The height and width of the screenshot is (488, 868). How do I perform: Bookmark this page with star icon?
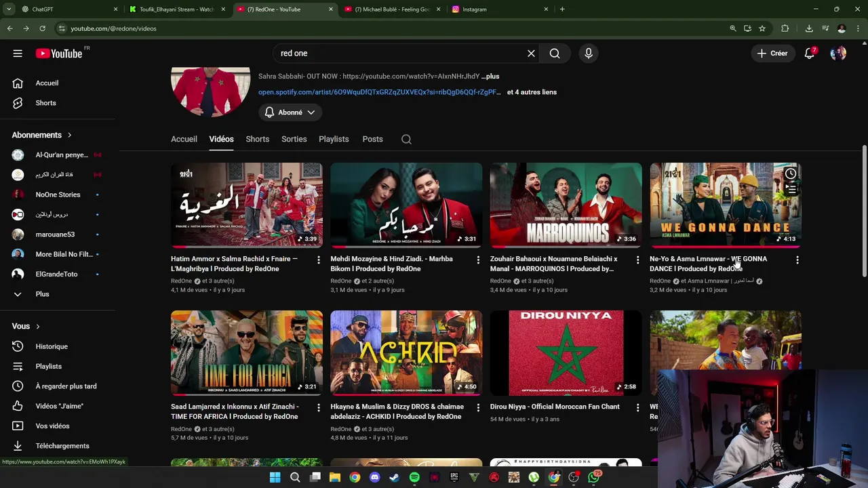tap(762, 28)
